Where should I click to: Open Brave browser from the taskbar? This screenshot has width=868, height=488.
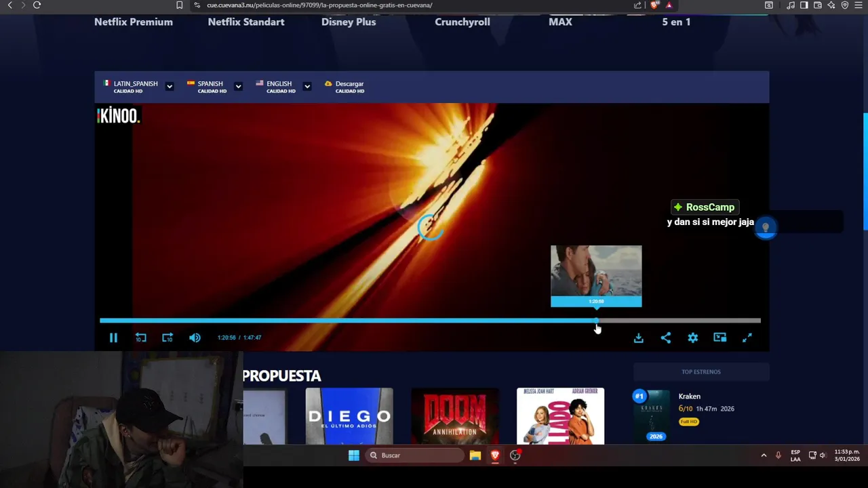(495, 455)
